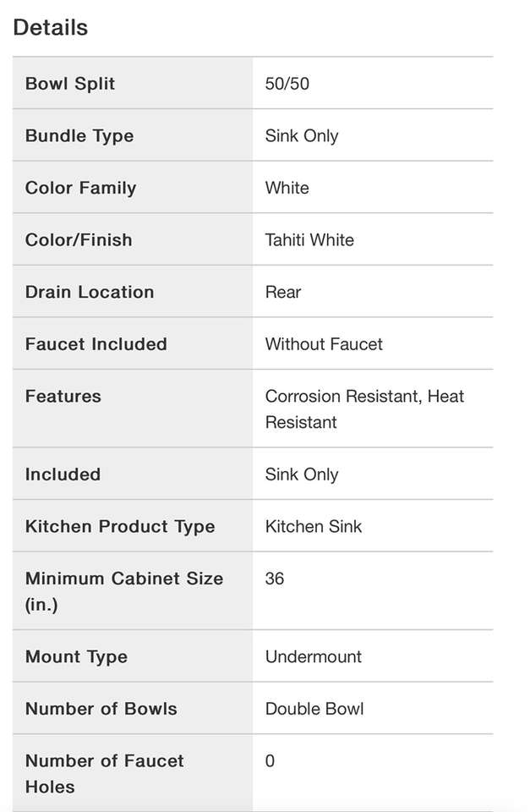Screen dimensions: 530x812
Task: Click the Faucet Included label
Action: pyautogui.click(x=96, y=344)
